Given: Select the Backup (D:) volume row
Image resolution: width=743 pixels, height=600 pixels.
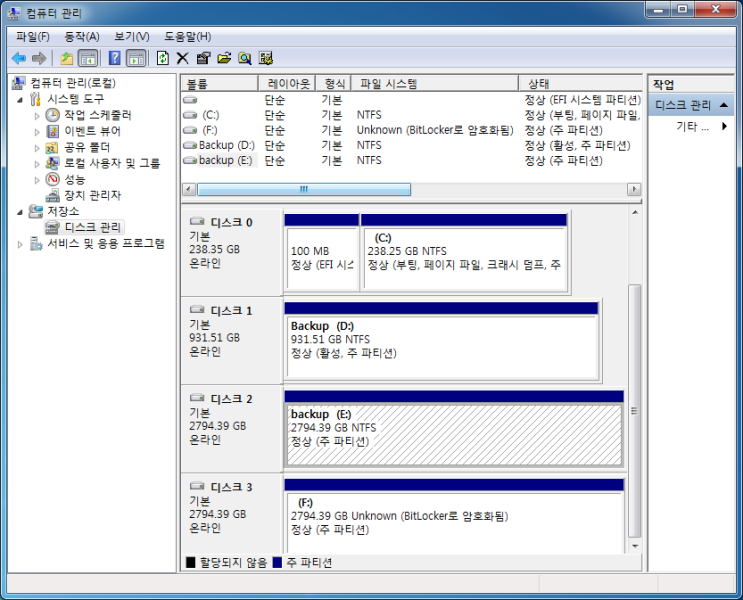Looking at the screenshot, I should pyautogui.click(x=411, y=145).
